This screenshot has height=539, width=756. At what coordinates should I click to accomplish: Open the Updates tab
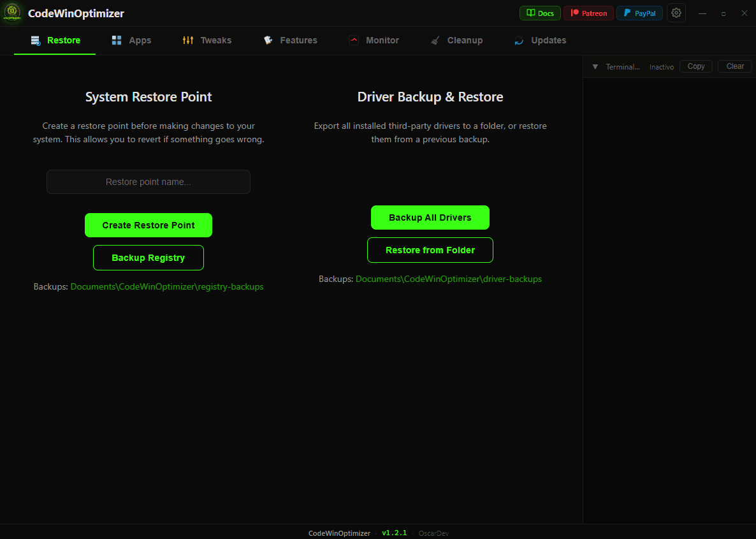tap(540, 41)
